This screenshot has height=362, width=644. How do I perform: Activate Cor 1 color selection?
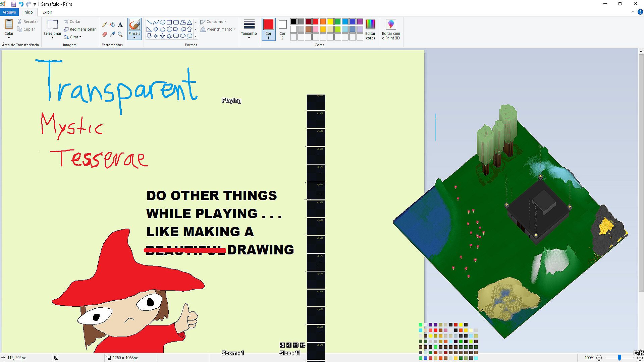[x=268, y=29]
